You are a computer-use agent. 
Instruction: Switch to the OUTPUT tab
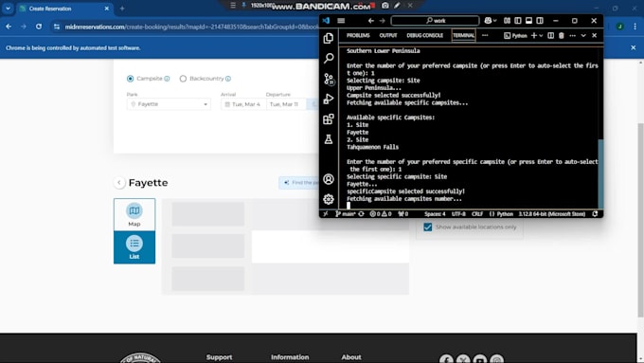[x=388, y=36]
